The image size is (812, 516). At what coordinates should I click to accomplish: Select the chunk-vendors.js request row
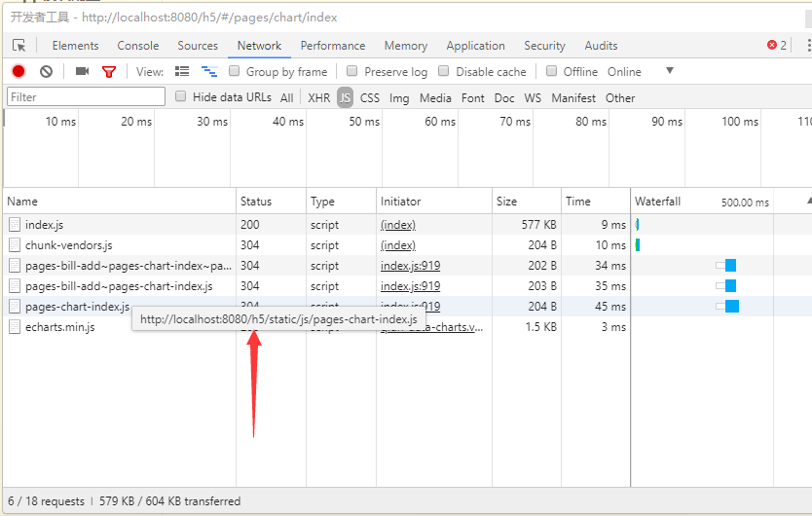pos(68,245)
